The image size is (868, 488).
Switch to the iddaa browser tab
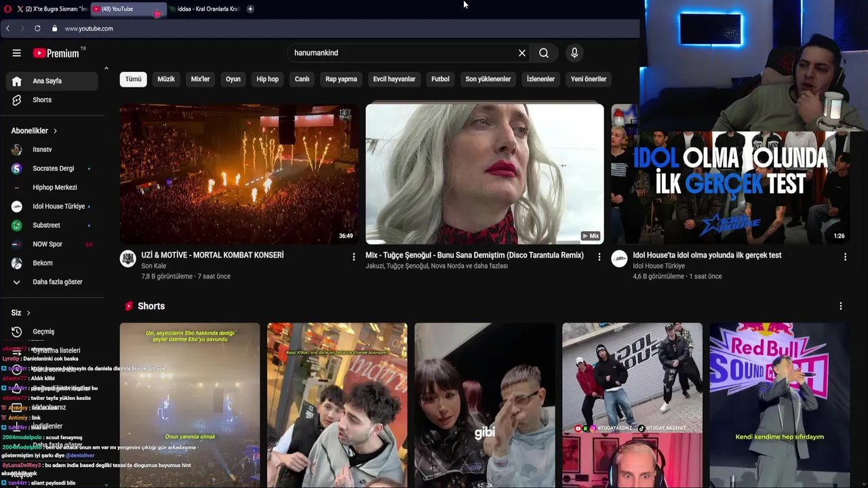203,9
